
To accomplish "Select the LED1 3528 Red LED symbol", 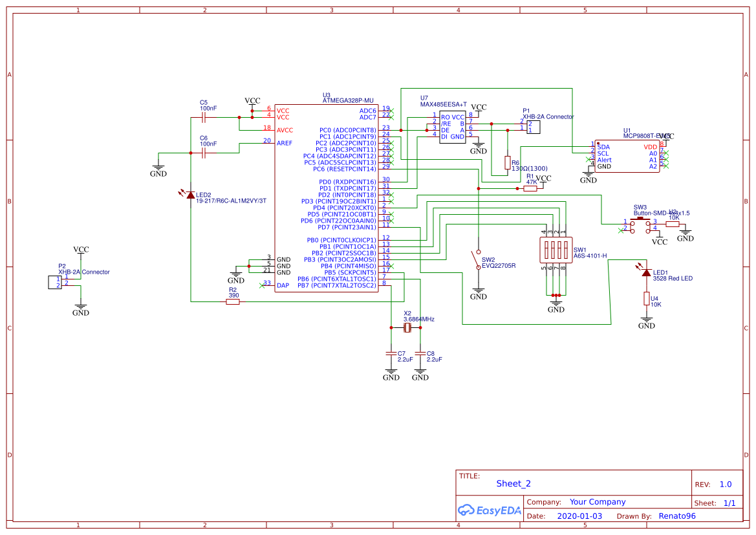I will [646, 272].
